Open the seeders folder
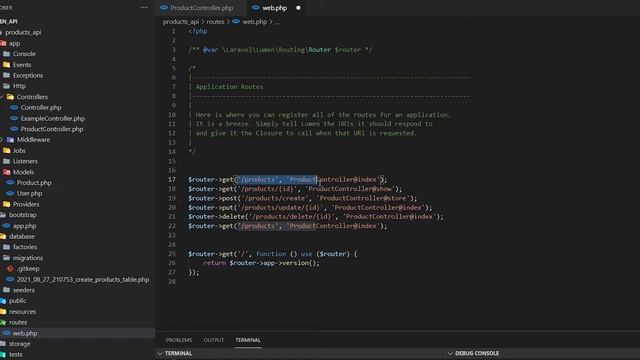Screen dimensions: 640x360 24,290
